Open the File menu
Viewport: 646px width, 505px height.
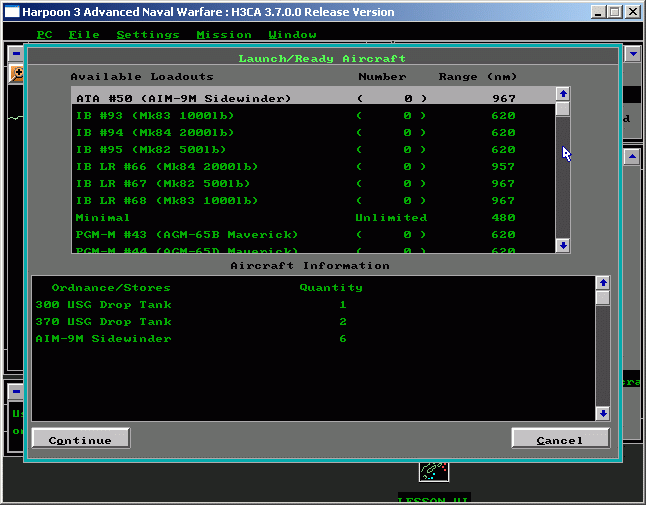(84, 35)
